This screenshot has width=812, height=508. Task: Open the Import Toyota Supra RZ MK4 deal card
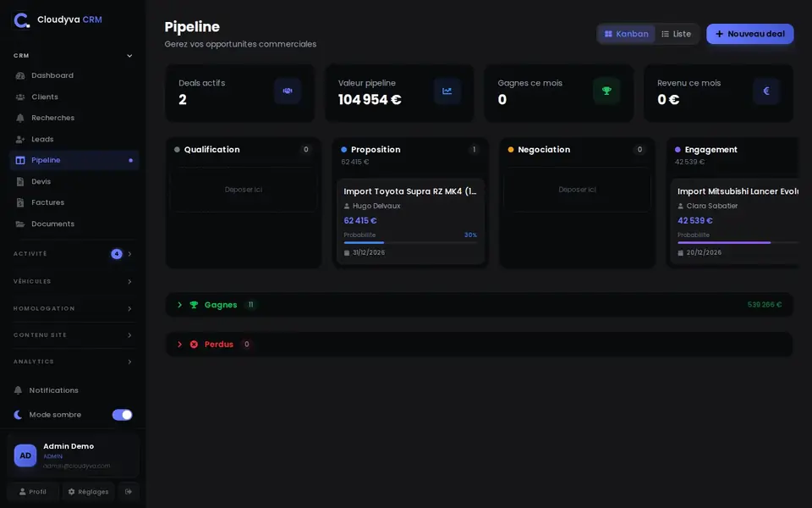410,221
